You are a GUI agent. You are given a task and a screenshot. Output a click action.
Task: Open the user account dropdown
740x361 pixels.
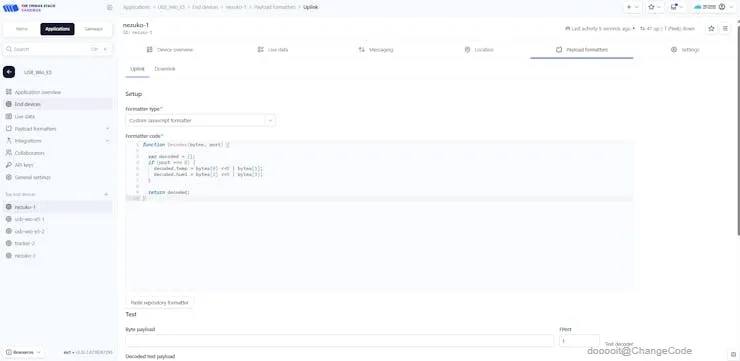coord(715,7)
